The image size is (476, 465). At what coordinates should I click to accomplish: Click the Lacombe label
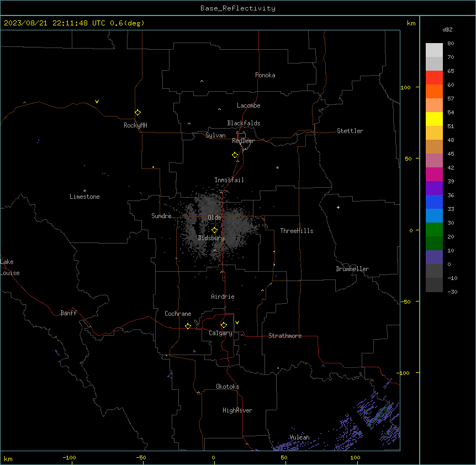tap(248, 105)
